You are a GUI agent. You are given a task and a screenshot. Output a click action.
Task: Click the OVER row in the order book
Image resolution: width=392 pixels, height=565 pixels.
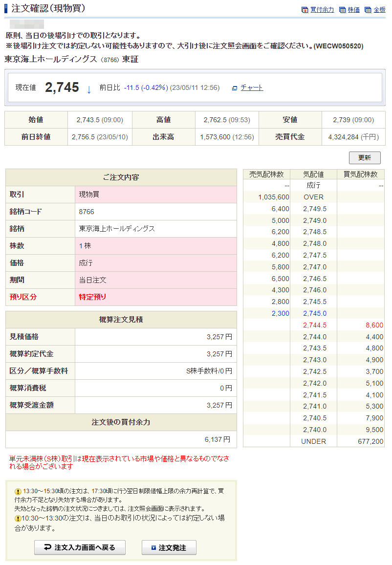pos(313,197)
